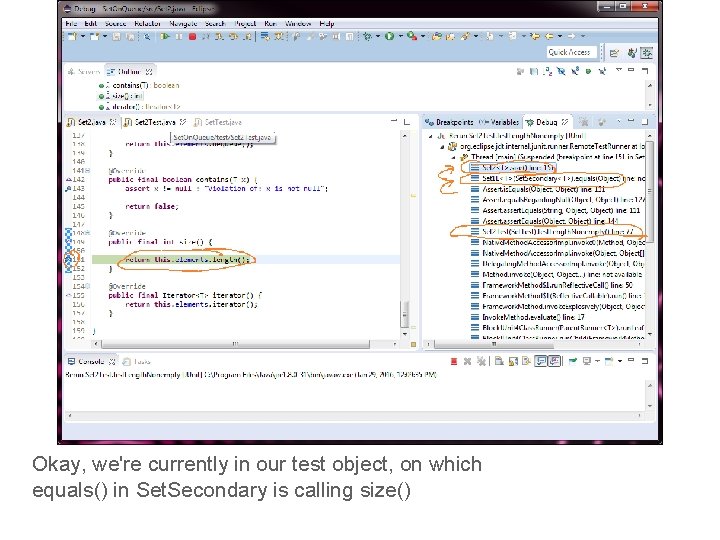
Task: Click the Debug bug icon in main toolbar
Action: pos(367,36)
